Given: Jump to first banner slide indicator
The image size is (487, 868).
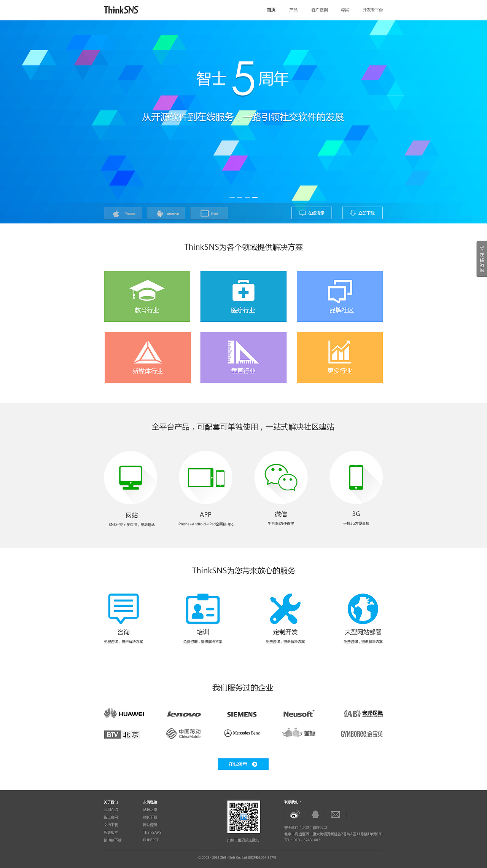Looking at the screenshot, I should 232,197.
